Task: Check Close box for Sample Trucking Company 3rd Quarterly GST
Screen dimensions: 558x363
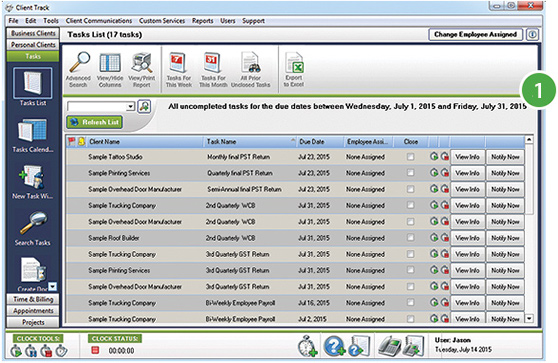Action: (x=410, y=254)
